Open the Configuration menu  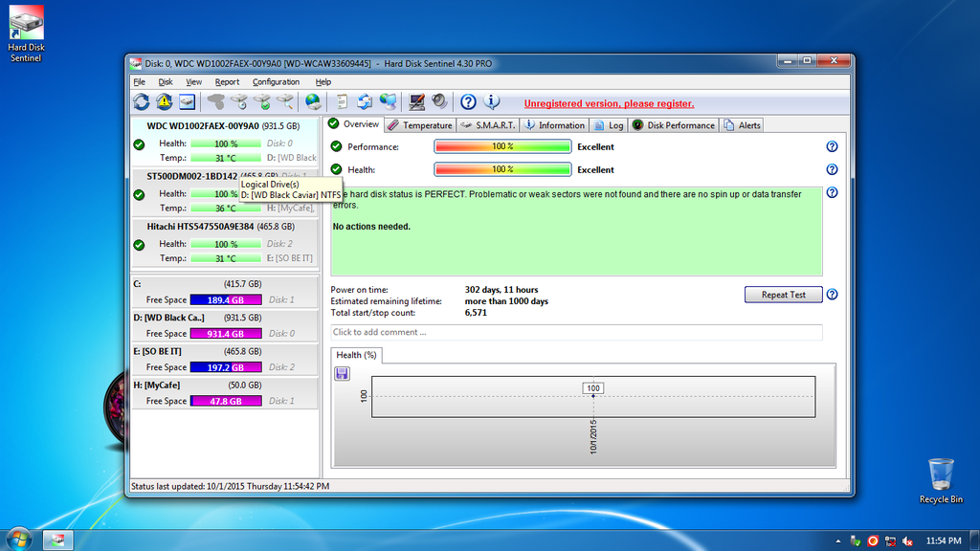276,82
